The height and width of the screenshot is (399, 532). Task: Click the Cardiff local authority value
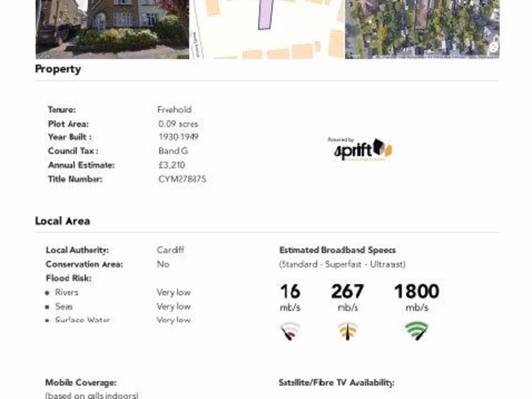click(170, 250)
